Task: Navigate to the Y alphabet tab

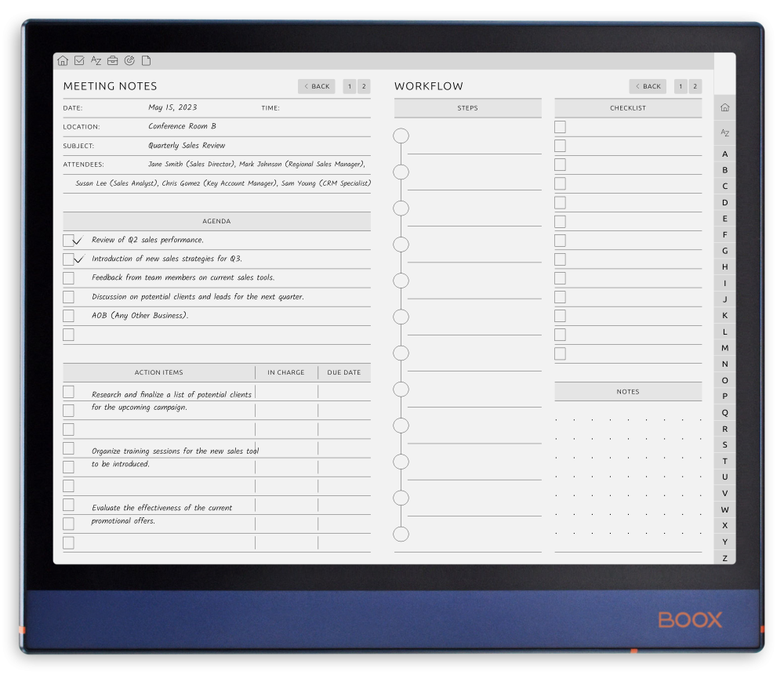Action: tap(725, 542)
